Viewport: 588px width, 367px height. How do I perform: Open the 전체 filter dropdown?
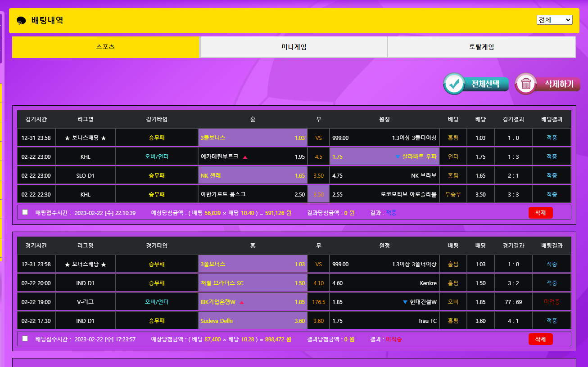click(554, 20)
